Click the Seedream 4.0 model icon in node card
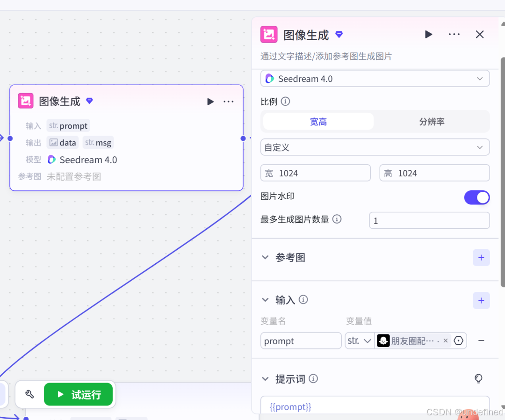The image size is (505, 420). pyautogui.click(x=51, y=159)
